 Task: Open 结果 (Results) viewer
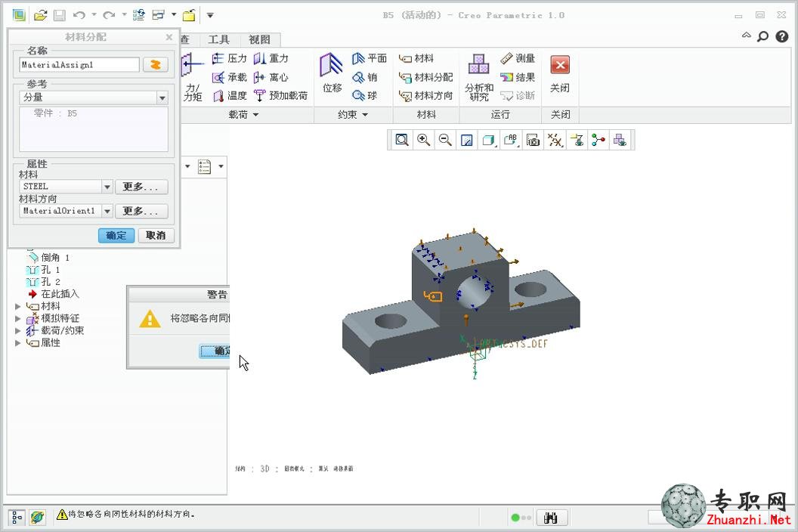click(x=518, y=77)
